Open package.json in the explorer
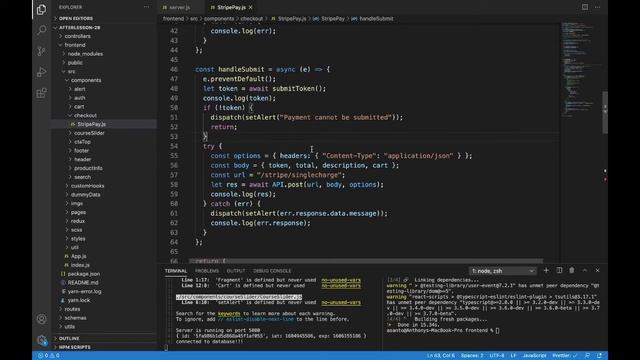 click(x=84, y=274)
